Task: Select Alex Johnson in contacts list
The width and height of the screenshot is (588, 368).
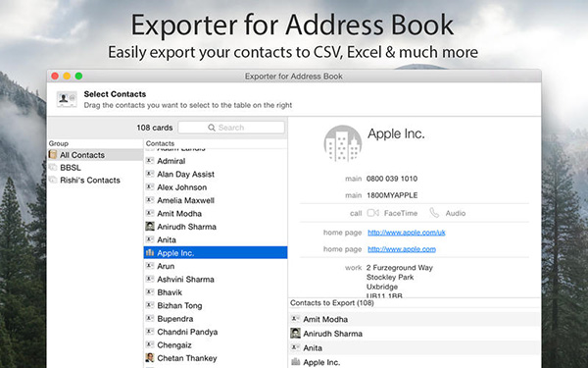Action: pos(216,187)
